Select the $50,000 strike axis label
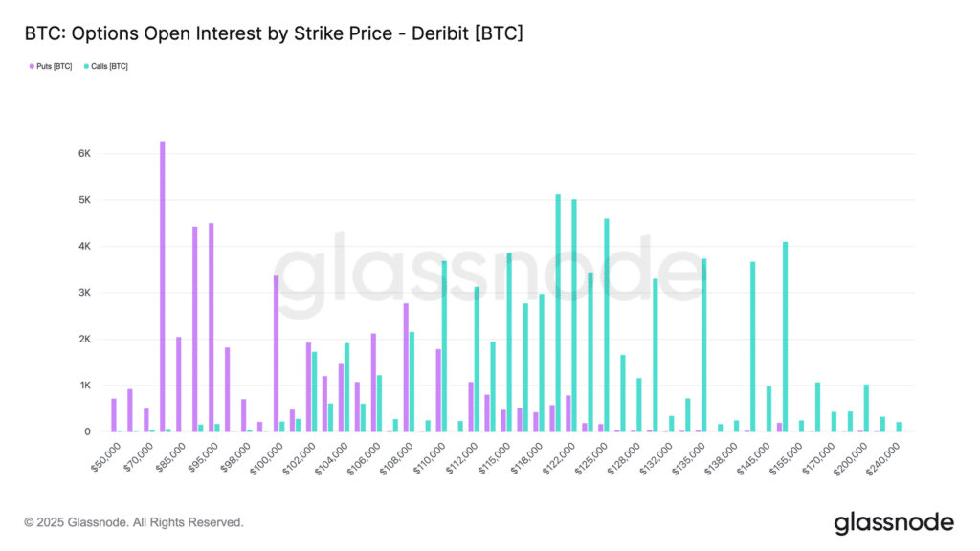 tap(105, 452)
